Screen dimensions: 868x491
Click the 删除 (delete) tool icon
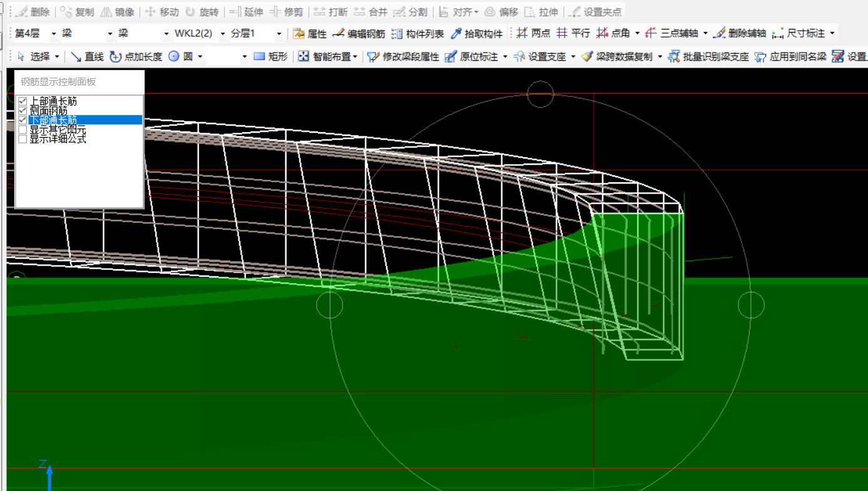click(x=21, y=12)
